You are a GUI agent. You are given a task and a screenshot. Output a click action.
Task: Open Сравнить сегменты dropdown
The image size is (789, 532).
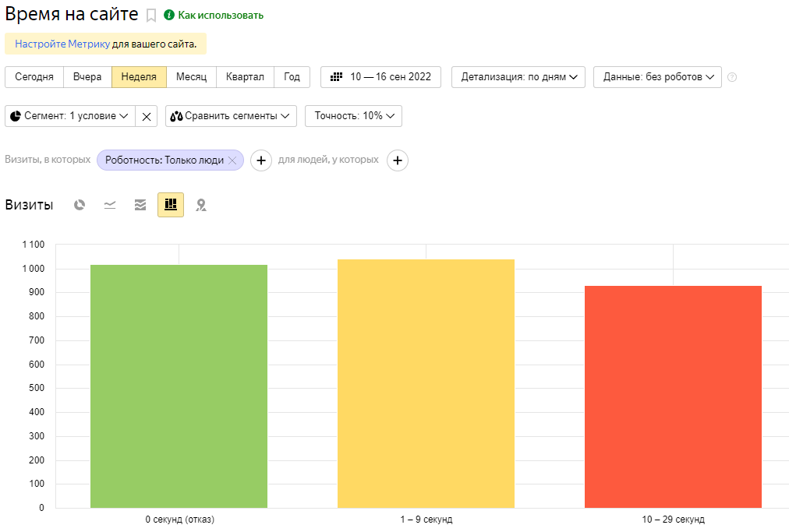(x=231, y=116)
